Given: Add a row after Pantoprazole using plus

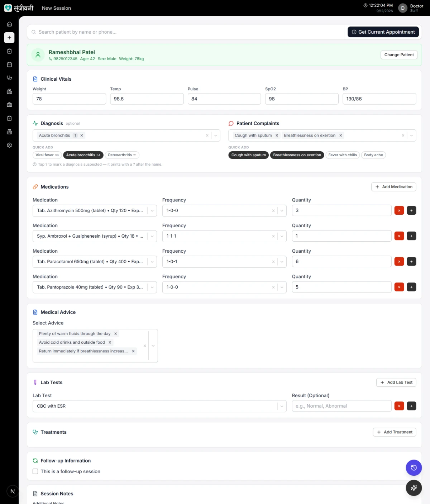Looking at the screenshot, I should (x=411, y=287).
